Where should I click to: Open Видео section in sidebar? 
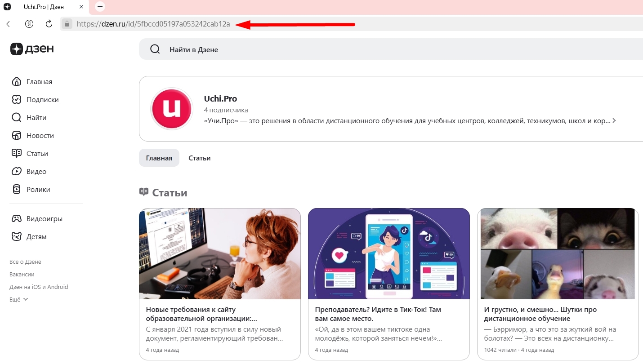click(x=29, y=171)
